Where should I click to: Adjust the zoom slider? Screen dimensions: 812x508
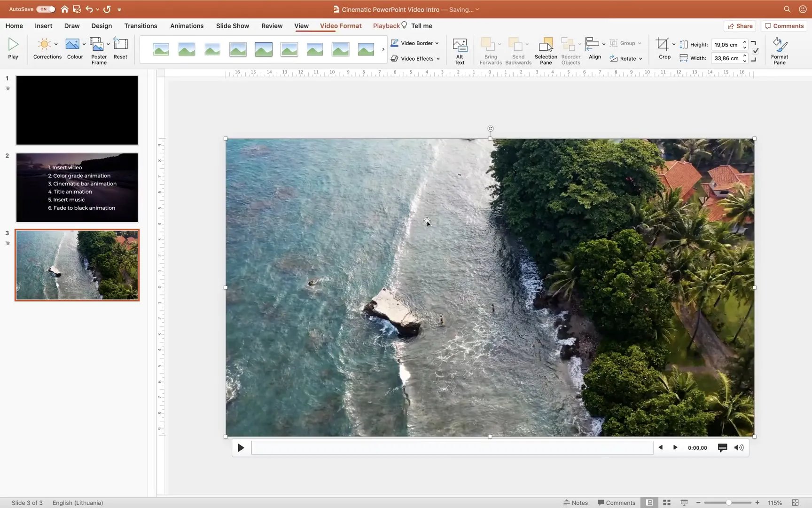coord(728,502)
